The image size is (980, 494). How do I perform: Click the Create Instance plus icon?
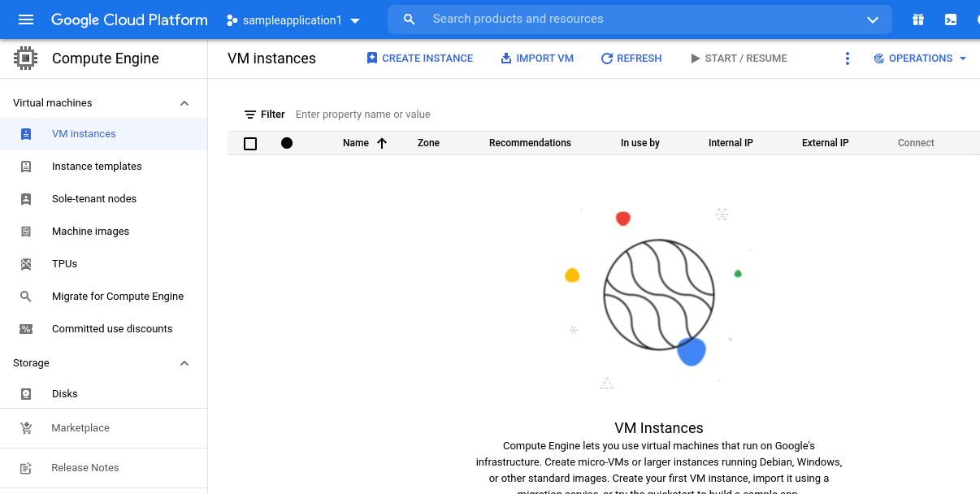tap(372, 58)
